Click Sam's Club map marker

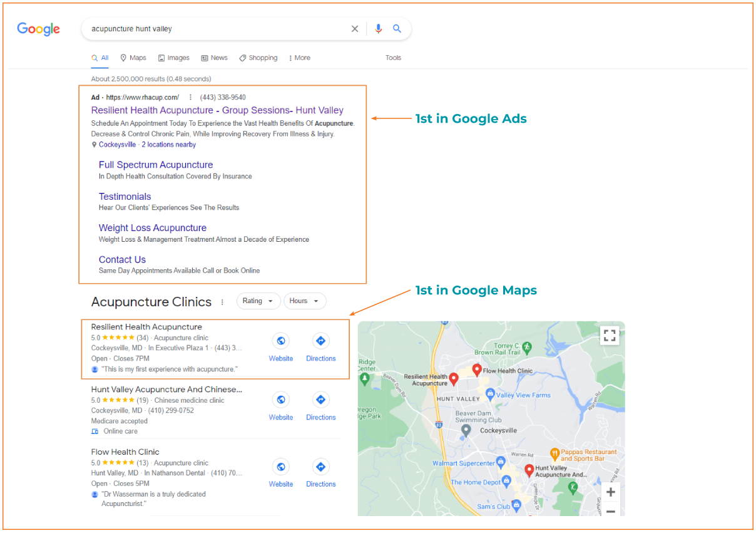coord(516,505)
